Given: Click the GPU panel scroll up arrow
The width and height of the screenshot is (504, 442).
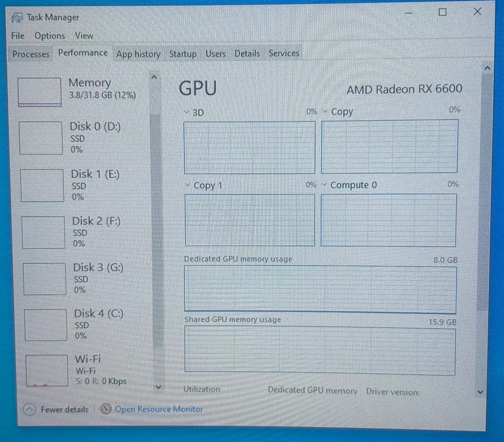Looking at the screenshot, I should pyautogui.click(x=487, y=68).
